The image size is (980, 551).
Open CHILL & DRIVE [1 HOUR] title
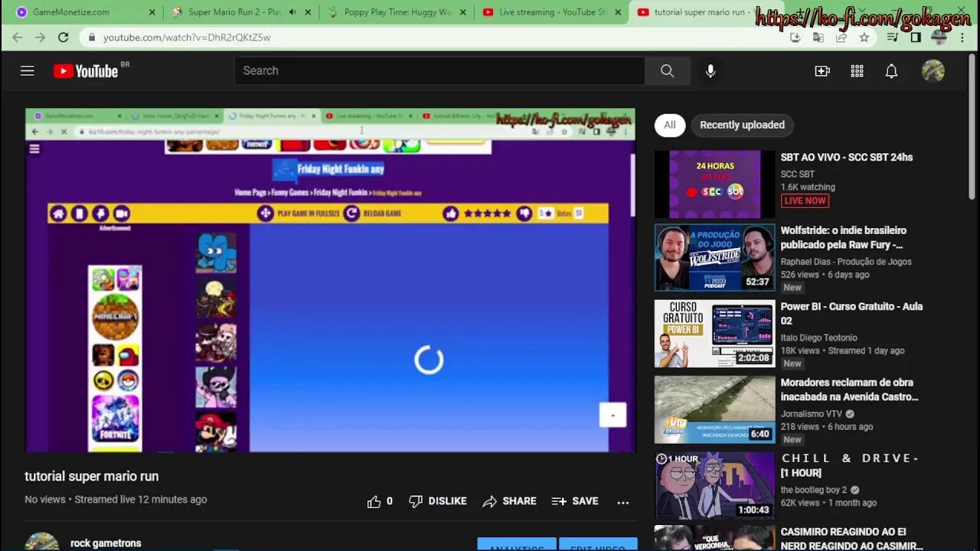[x=851, y=465]
